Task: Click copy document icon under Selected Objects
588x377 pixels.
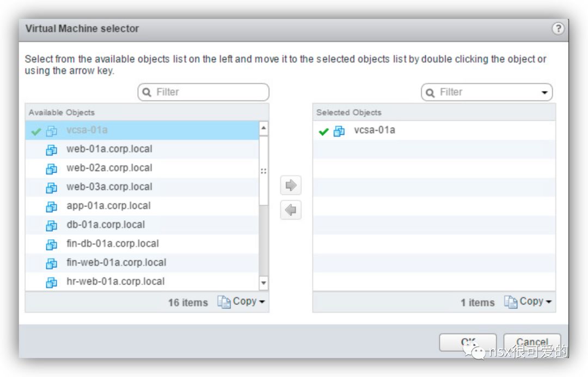Action: 510,302
